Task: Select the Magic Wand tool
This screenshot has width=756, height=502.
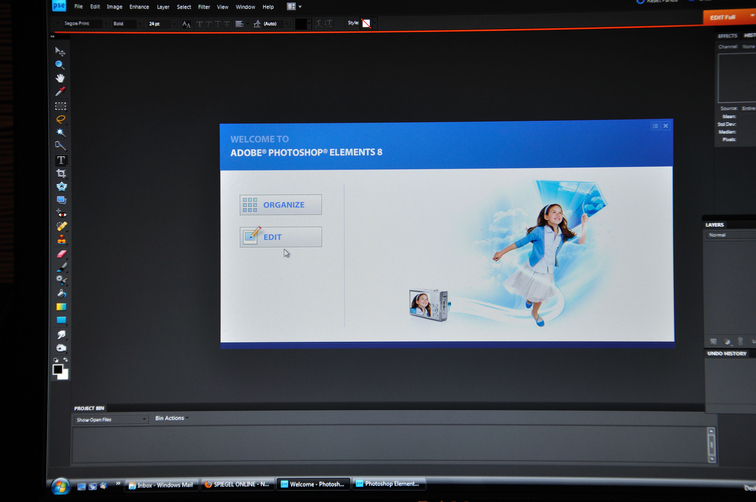Action: [60, 132]
